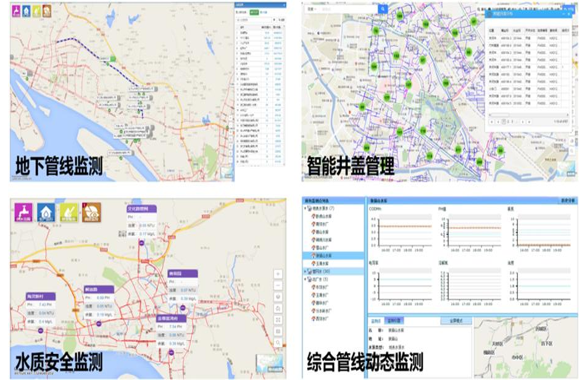Click the scrollbar under manhole data table
This screenshot has height=387, width=584.
pyautogui.click(x=529, y=115)
